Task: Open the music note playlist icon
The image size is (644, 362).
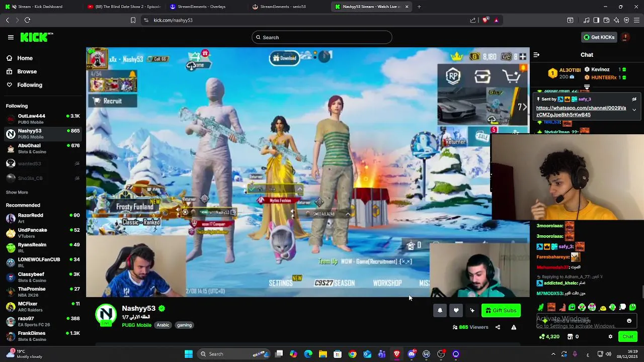Action: point(587,20)
